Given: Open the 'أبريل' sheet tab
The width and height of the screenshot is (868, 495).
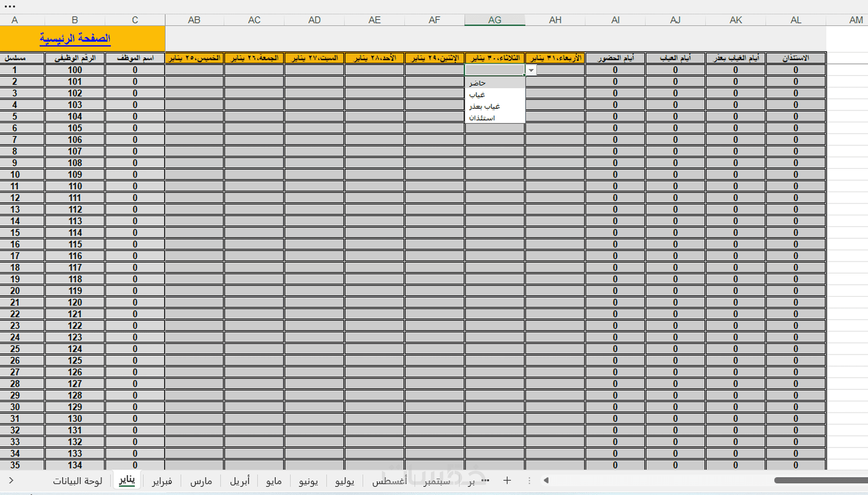Looking at the screenshot, I should coord(239,481).
